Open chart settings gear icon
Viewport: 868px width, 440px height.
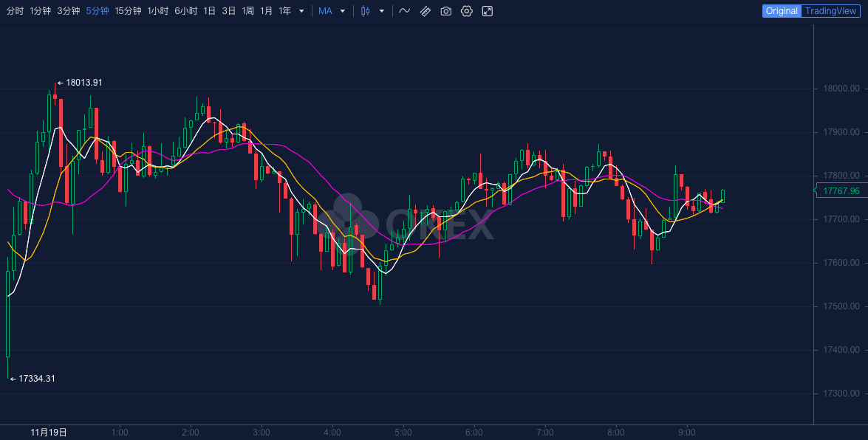click(467, 11)
